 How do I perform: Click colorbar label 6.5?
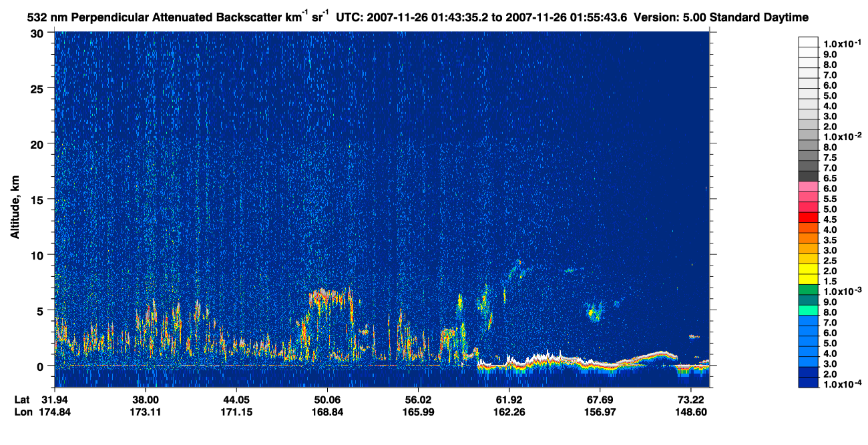[x=831, y=178]
